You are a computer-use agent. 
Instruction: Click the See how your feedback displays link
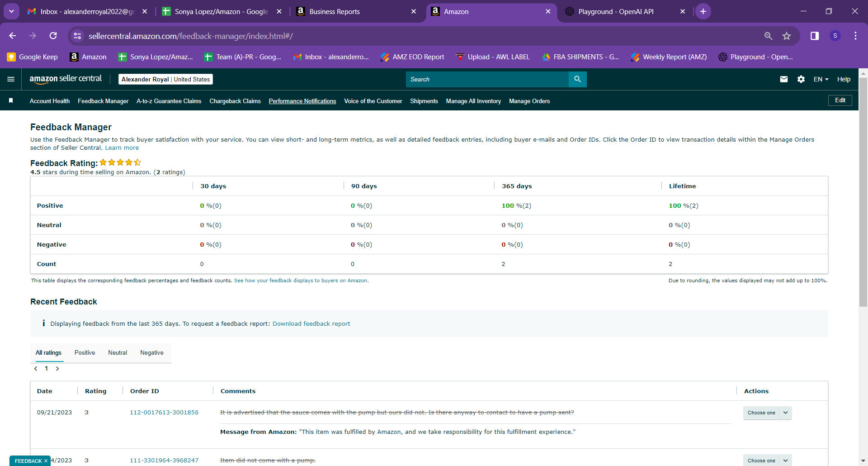click(x=301, y=281)
